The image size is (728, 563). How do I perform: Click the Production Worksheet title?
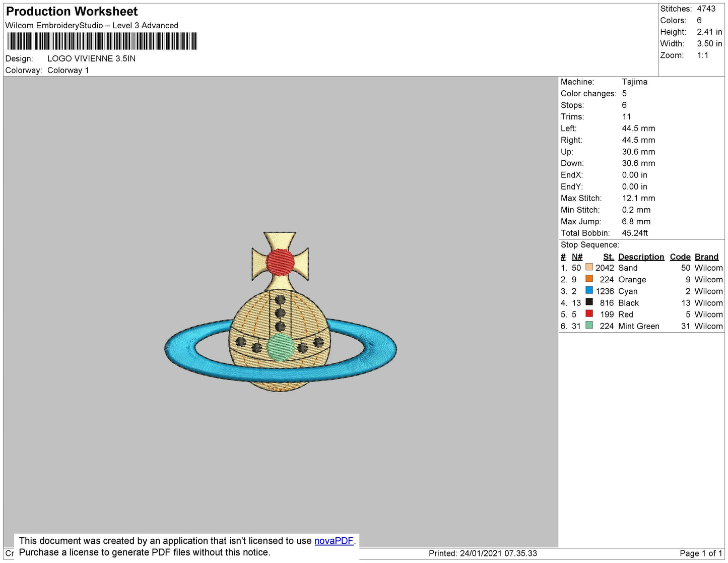tap(72, 12)
